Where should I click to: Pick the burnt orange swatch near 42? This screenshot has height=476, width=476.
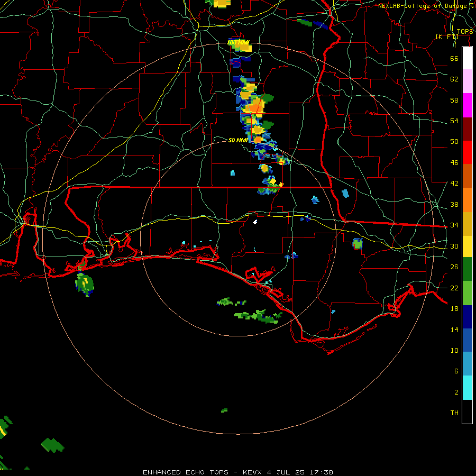coord(467,176)
